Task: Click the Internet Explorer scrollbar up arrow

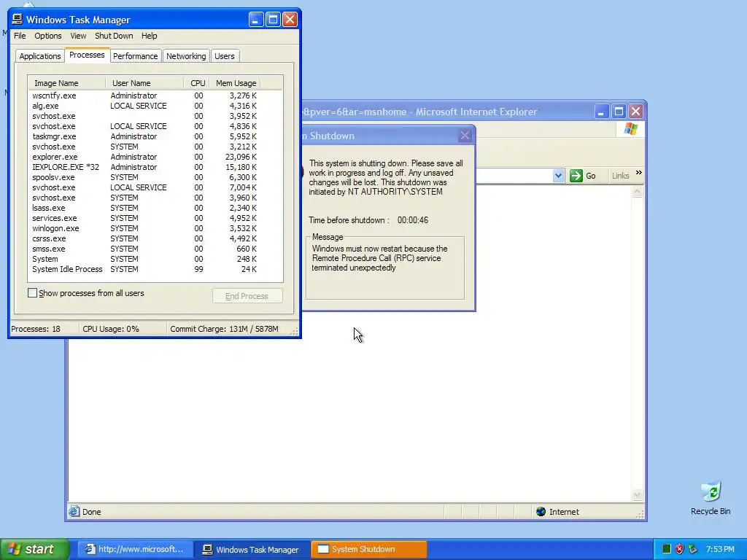Action: [638, 192]
